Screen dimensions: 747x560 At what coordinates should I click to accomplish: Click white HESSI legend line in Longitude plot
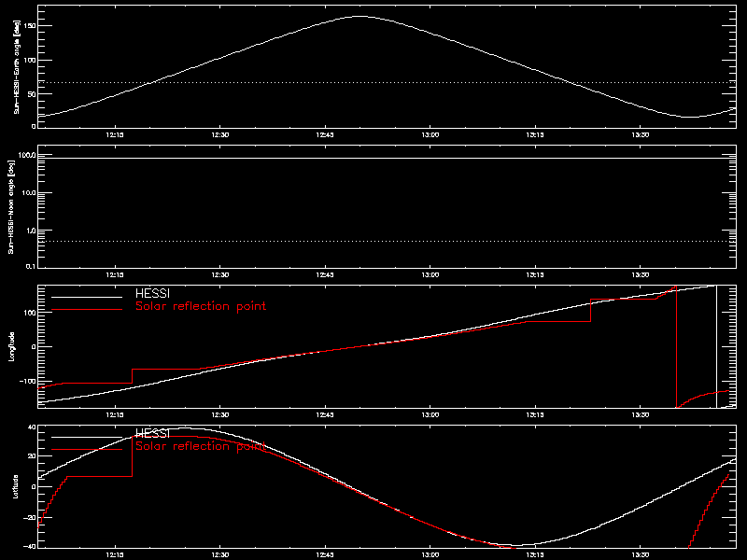pos(87,297)
